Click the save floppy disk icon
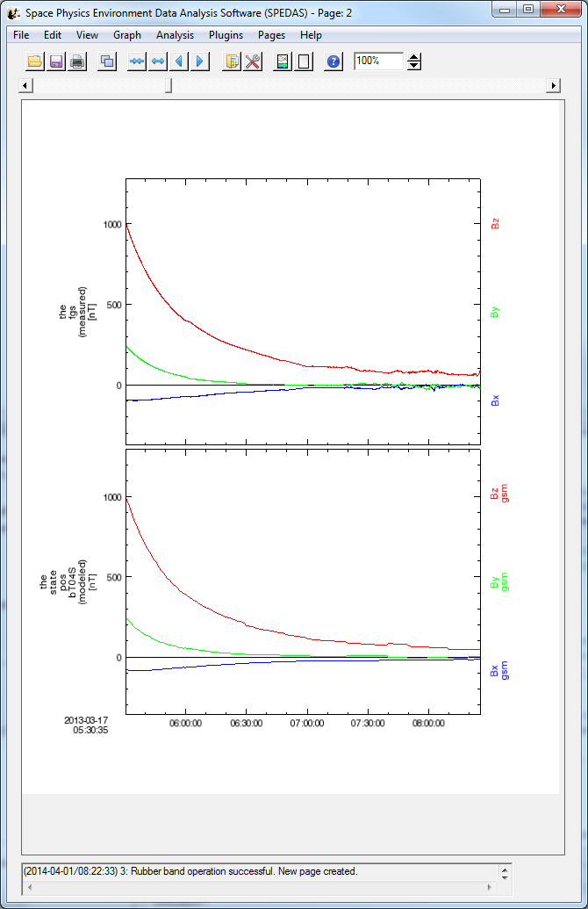The width and height of the screenshot is (588, 909). coord(56,61)
